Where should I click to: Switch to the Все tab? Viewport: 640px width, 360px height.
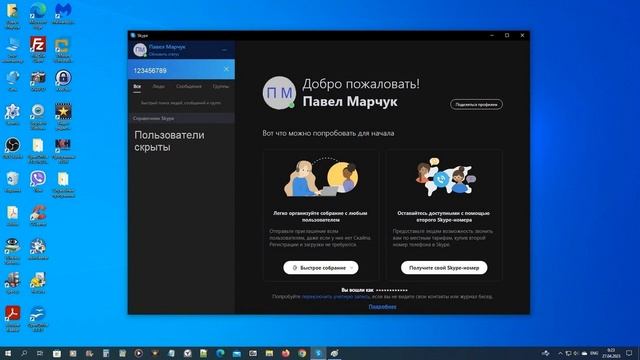(137, 87)
